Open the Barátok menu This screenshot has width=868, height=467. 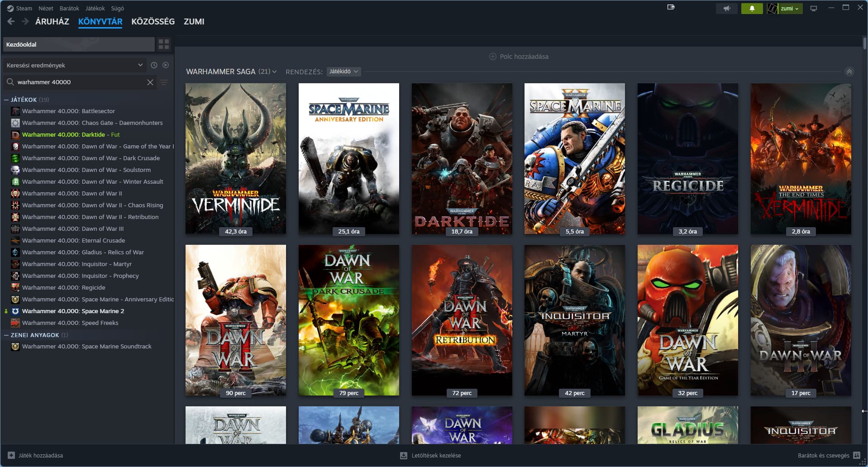[69, 8]
